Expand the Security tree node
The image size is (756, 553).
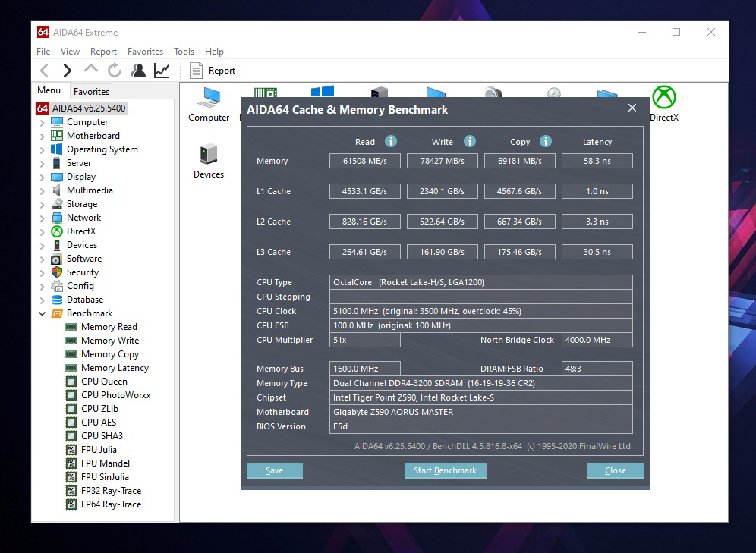pyautogui.click(x=43, y=273)
